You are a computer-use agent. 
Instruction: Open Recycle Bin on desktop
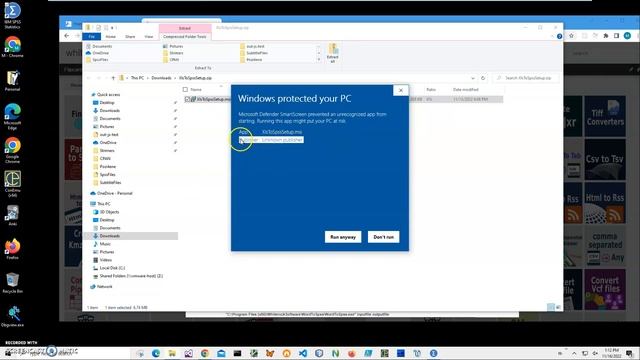click(12, 283)
